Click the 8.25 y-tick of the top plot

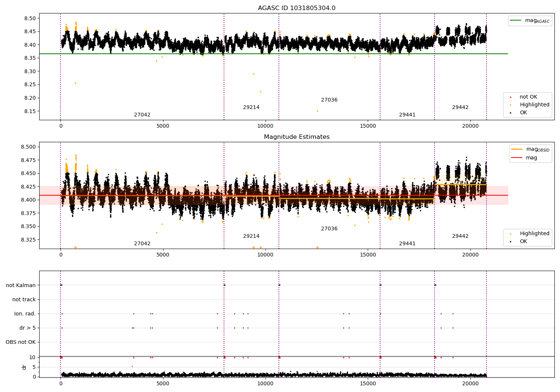(x=29, y=85)
